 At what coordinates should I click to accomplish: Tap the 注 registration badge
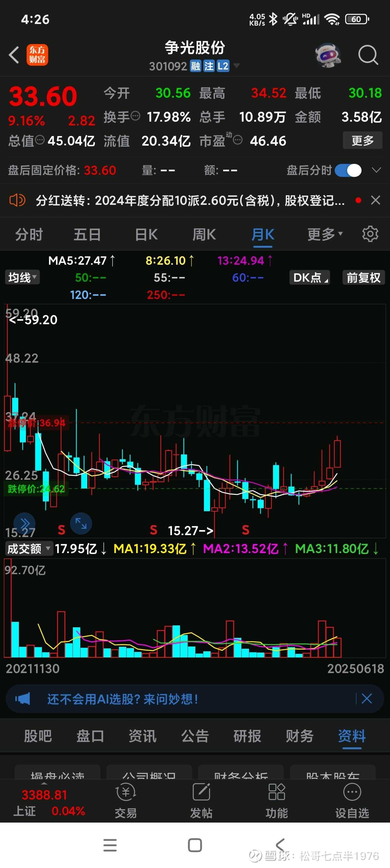click(x=209, y=66)
